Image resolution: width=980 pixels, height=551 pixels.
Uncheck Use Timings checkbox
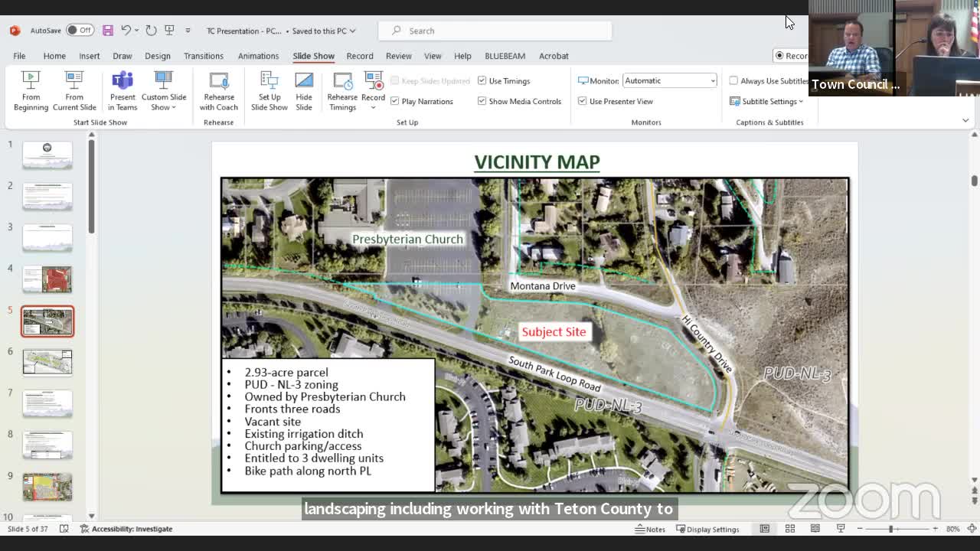tap(482, 81)
